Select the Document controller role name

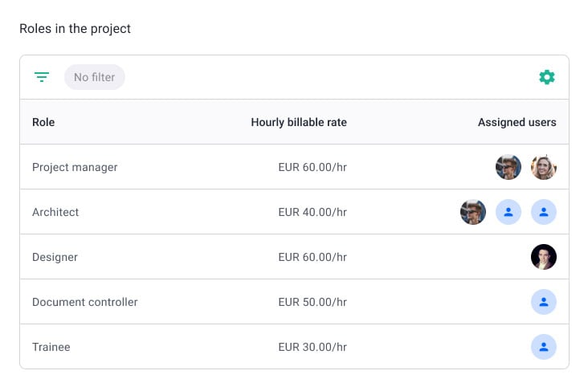click(x=85, y=302)
